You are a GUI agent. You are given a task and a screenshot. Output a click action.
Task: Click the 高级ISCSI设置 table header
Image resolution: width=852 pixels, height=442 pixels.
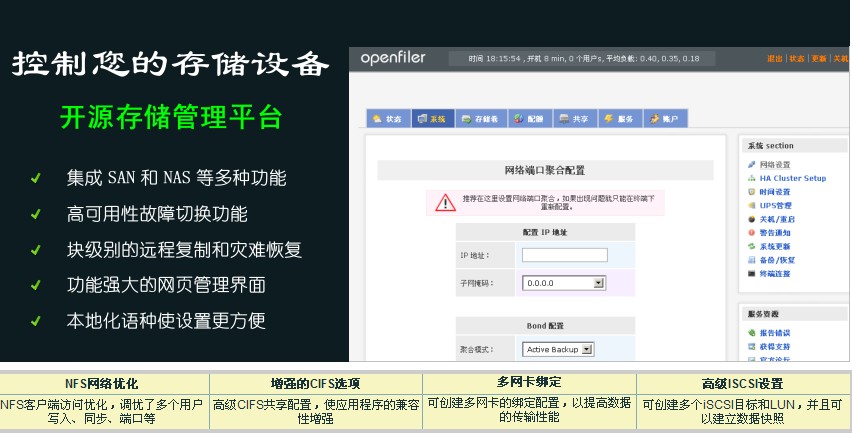(742, 384)
